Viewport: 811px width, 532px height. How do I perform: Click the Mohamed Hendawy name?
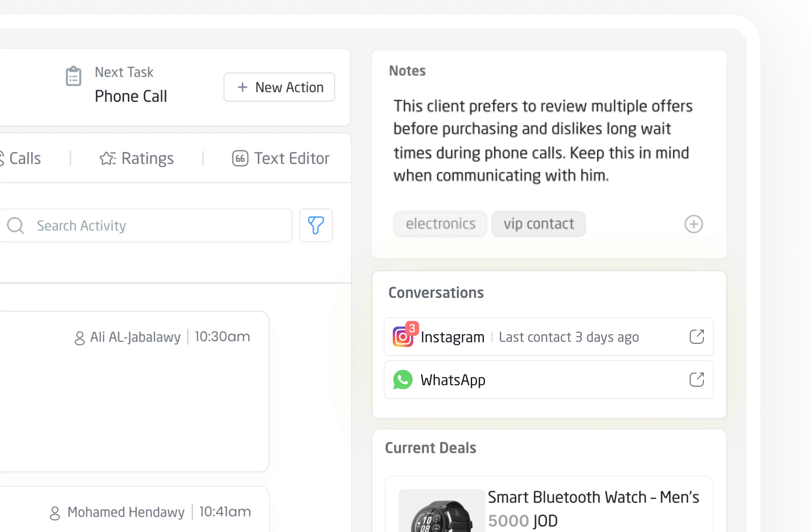click(126, 512)
